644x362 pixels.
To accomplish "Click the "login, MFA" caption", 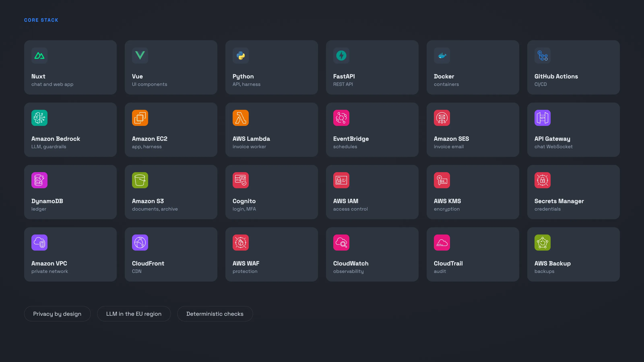I will (x=244, y=209).
